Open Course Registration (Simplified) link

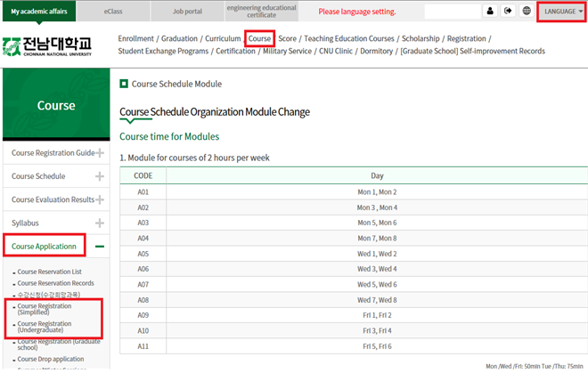pos(45,309)
